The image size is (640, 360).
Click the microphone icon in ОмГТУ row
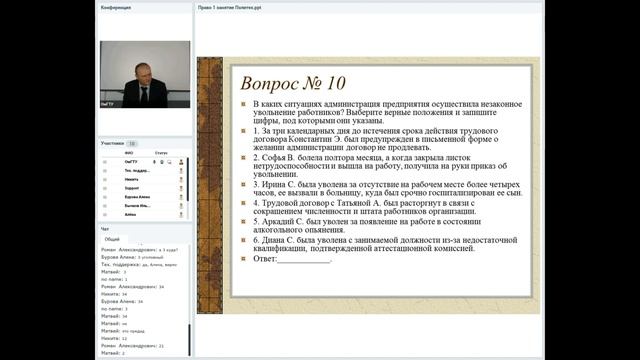coord(154,162)
